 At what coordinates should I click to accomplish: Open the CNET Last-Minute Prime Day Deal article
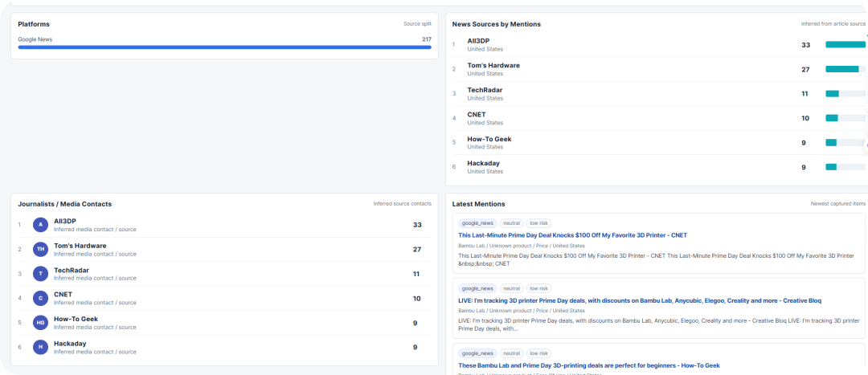tap(572, 235)
